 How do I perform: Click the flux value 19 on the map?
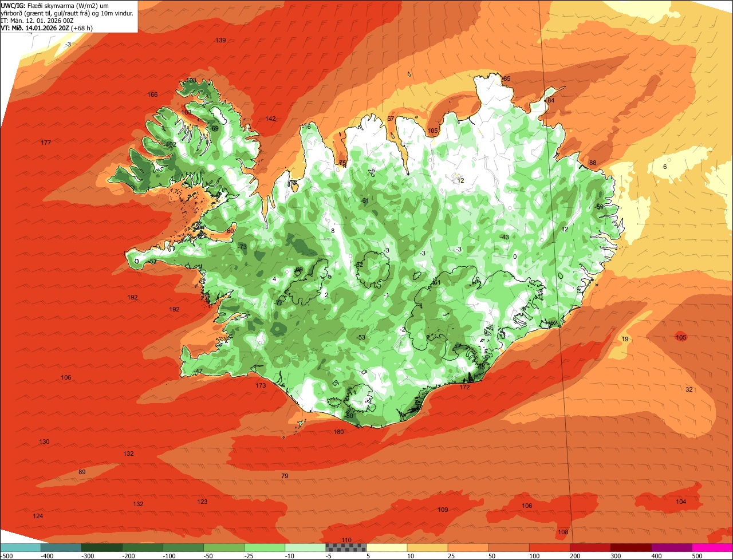pyautogui.click(x=625, y=339)
